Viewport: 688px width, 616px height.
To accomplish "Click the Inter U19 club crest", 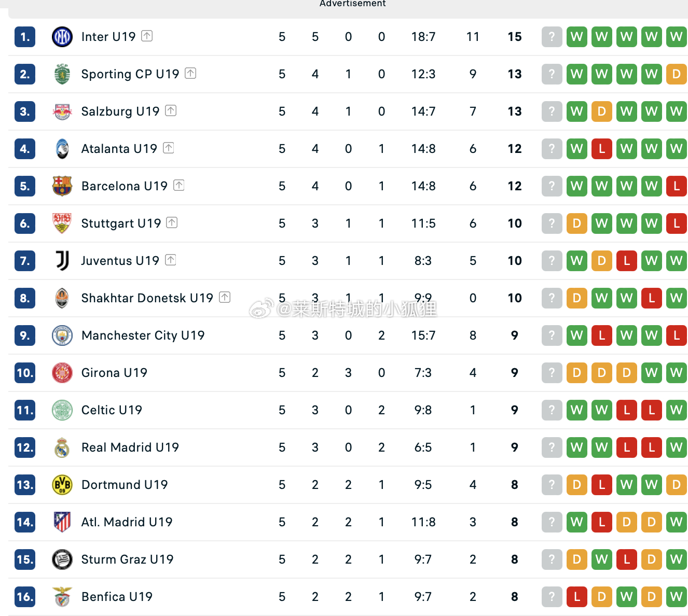I will (x=62, y=37).
